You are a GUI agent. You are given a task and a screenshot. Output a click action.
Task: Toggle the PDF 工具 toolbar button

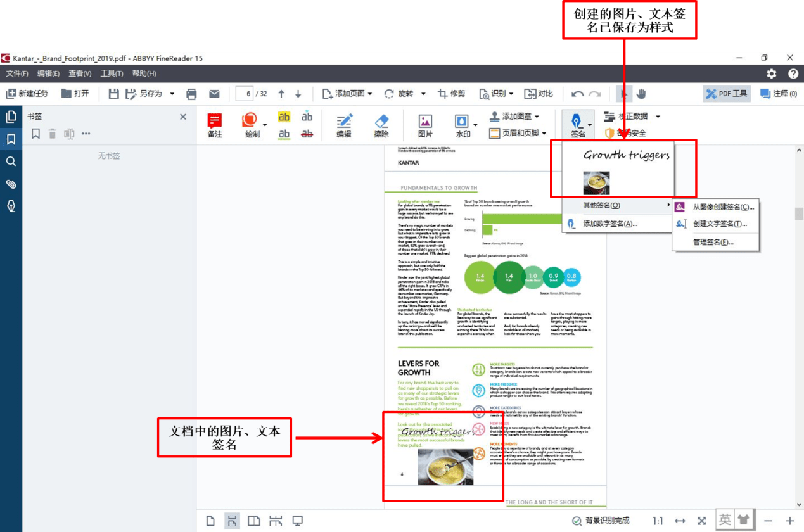[x=727, y=93]
